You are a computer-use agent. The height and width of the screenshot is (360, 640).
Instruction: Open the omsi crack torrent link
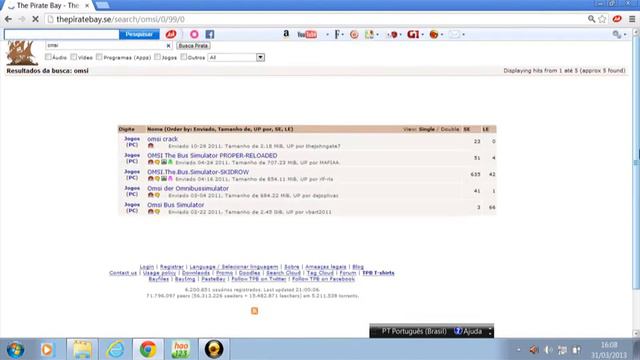pos(162,139)
